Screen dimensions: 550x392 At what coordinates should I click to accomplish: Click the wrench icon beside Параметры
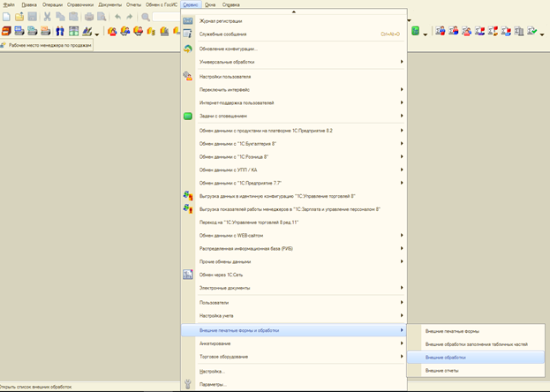(188, 384)
